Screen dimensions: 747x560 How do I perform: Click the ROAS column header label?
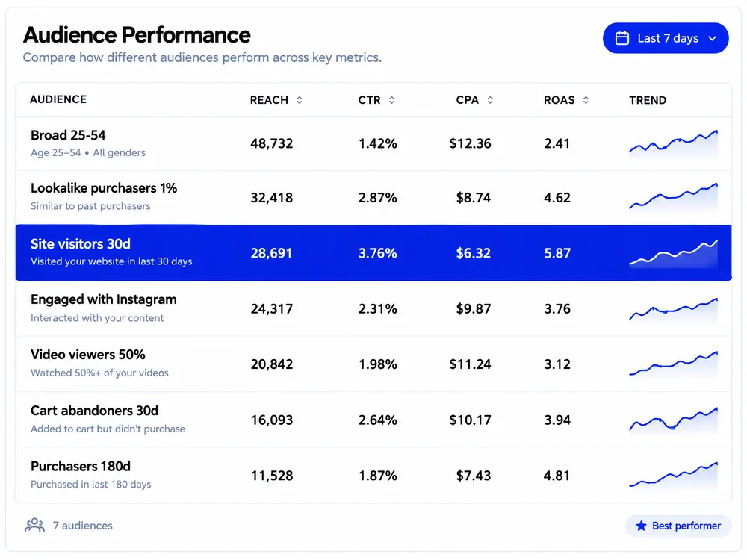[x=560, y=100]
